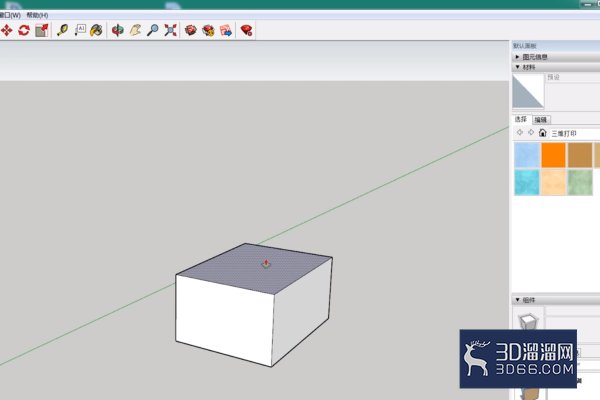Select the Move tool
The image size is (600, 400).
click(7, 30)
